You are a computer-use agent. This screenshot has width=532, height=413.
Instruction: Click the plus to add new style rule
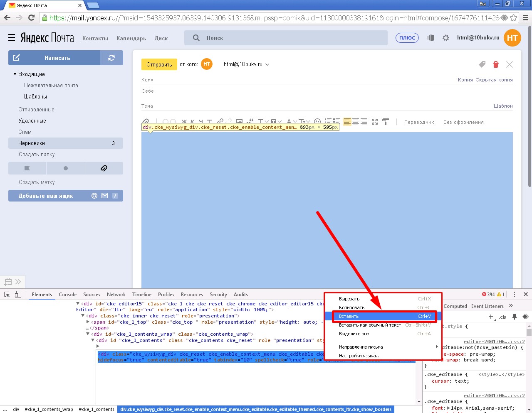[x=491, y=317]
